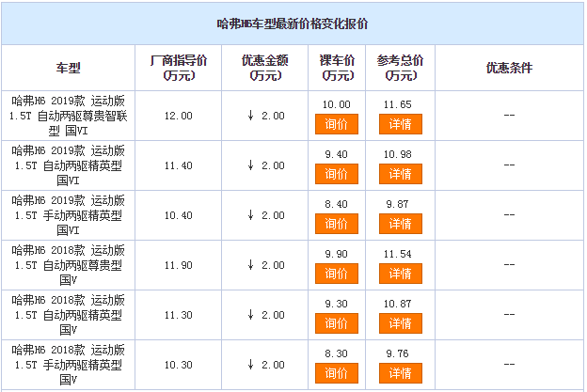The height and width of the screenshot is (392, 587).
Task: View 详情 for the 11.54 total price
Action: (400, 274)
